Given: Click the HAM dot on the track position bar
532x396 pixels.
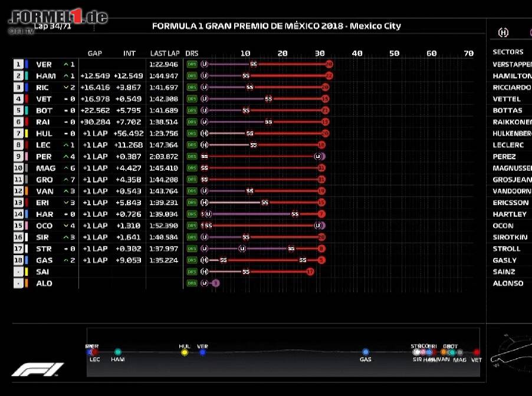Looking at the screenshot, I should click(x=118, y=352).
